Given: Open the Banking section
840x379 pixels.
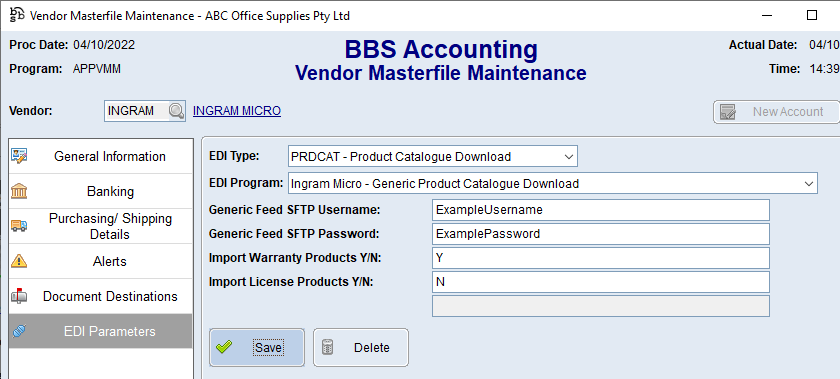Looking at the screenshot, I should point(101,191).
